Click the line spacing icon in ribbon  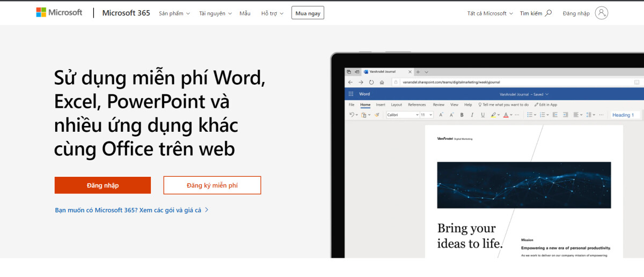tap(589, 115)
